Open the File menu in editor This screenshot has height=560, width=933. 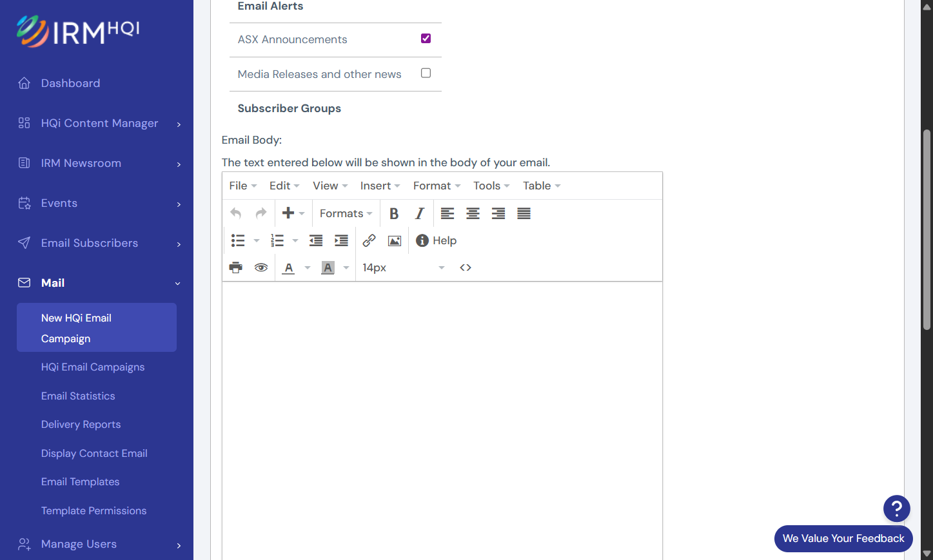(243, 186)
